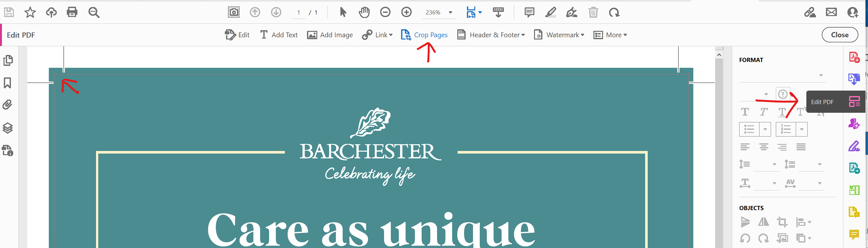
Task: Expand the Header & Footer menu
Action: point(491,35)
